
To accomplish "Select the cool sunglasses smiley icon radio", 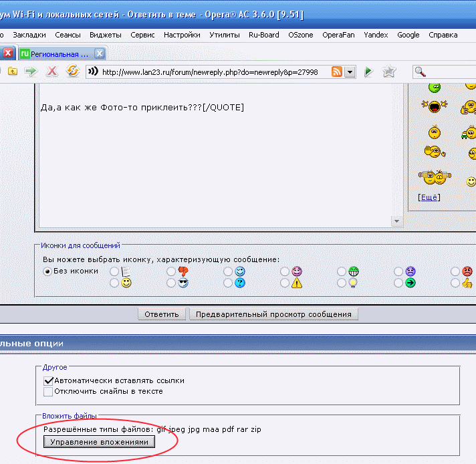I will (x=171, y=283).
